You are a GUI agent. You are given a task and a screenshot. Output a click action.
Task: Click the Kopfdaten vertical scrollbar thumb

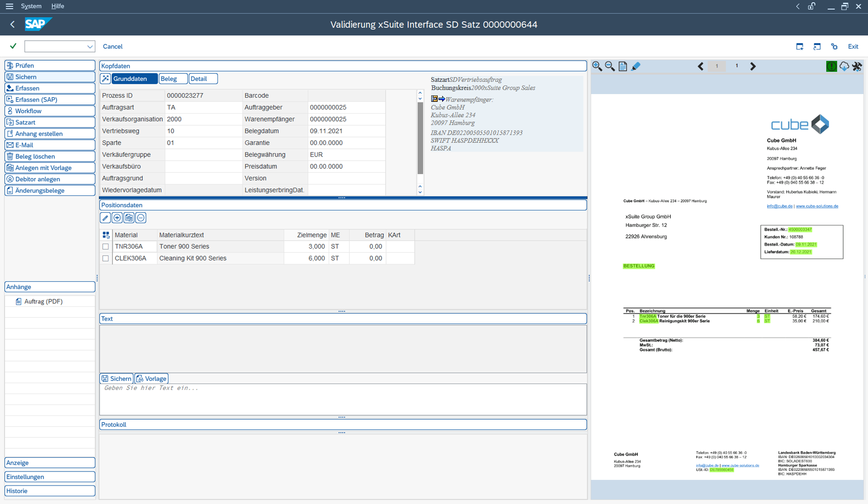tap(420, 138)
